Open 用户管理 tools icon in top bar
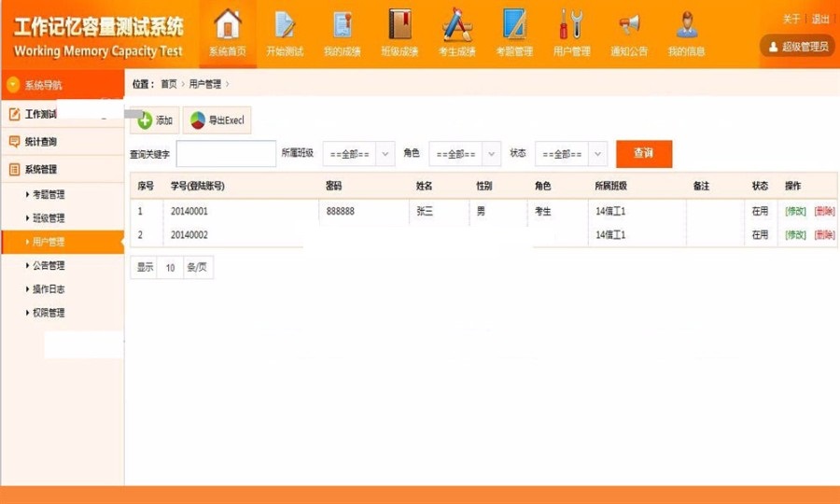Image resolution: width=840 pixels, height=504 pixels. pos(571,25)
